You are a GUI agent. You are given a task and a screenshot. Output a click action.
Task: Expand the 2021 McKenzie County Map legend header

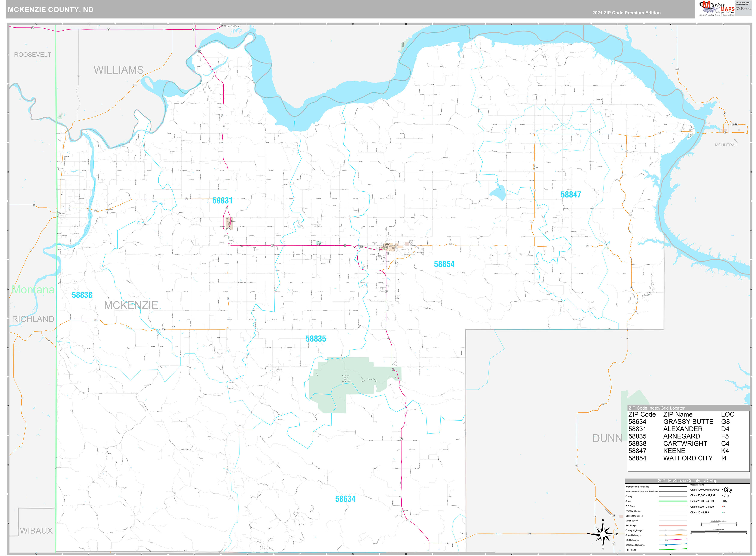click(687, 481)
